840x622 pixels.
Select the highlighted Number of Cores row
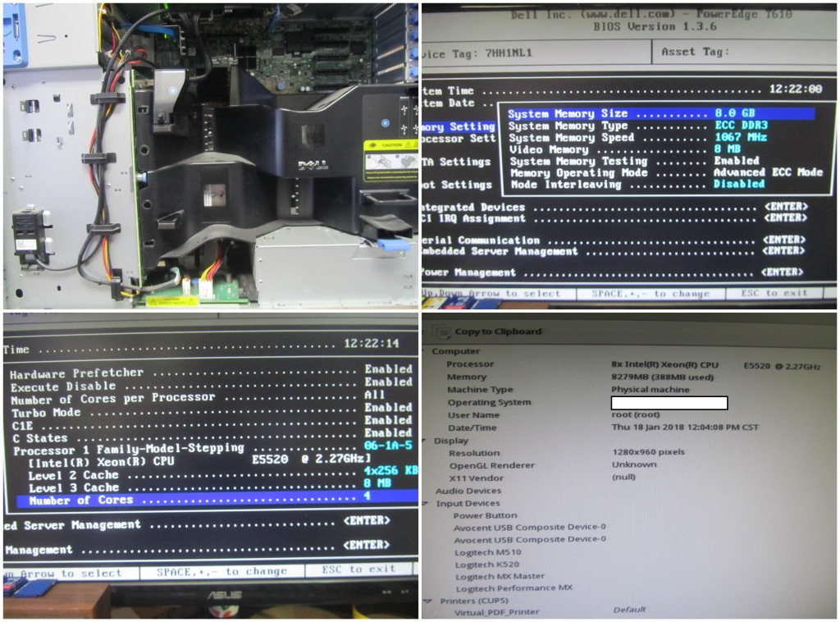(217, 499)
